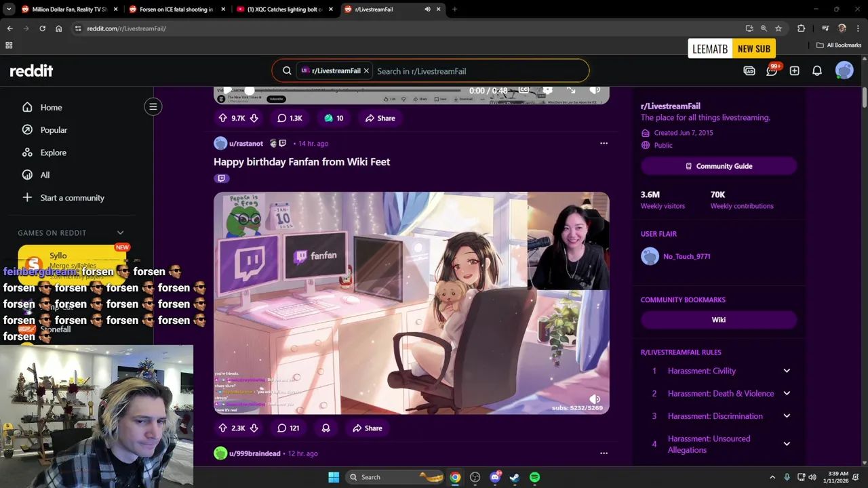Screen dimensions: 868x488
Task: Open Reddit chat with 99+ badge
Action: pos(772,70)
